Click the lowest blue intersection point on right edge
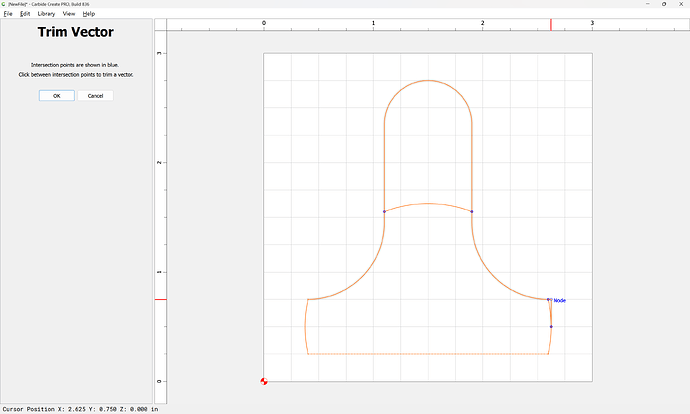Viewport: 690px width, 414px height. (551, 327)
